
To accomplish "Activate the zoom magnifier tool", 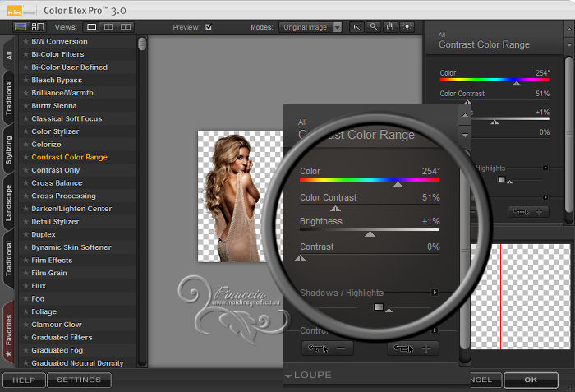I will (373, 27).
